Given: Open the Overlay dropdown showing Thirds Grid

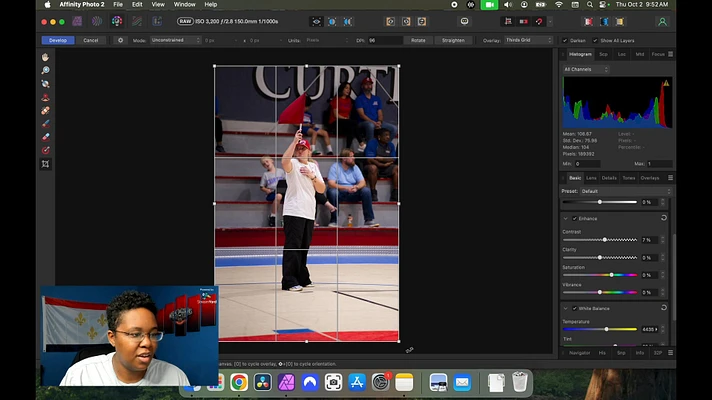Looking at the screenshot, I should [529, 40].
